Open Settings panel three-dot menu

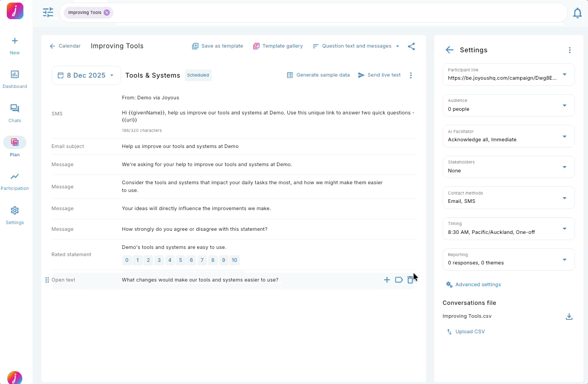[x=569, y=50]
